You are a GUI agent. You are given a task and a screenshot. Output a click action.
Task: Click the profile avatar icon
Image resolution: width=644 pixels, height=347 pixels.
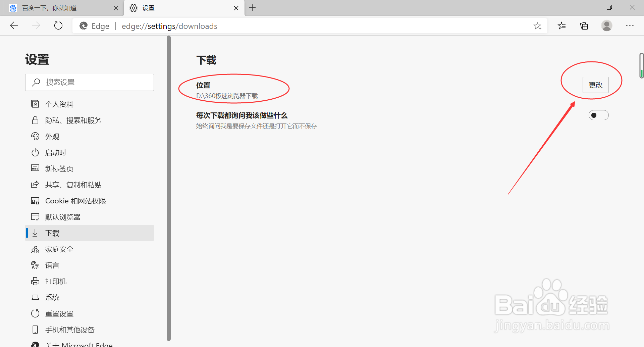point(607,26)
